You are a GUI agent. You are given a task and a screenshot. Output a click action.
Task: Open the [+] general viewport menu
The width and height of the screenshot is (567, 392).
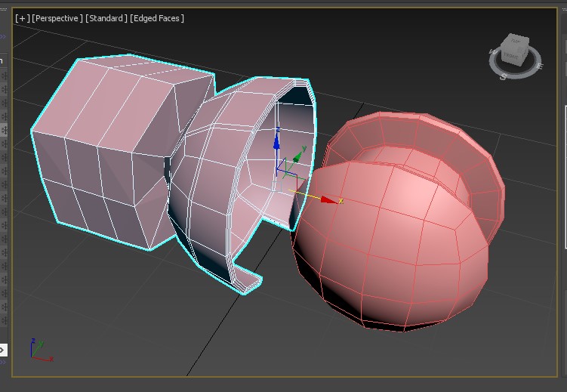click(22, 18)
